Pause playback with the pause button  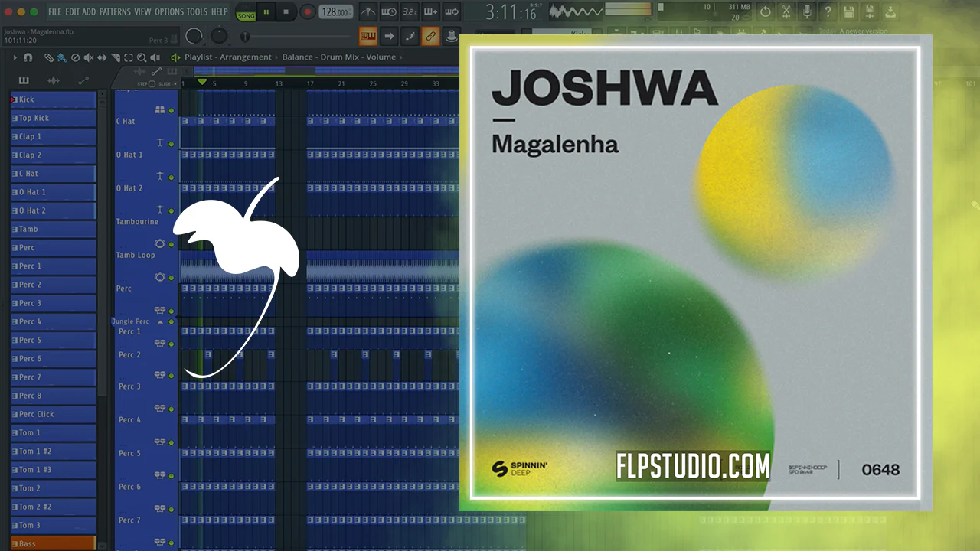click(266, 12)
